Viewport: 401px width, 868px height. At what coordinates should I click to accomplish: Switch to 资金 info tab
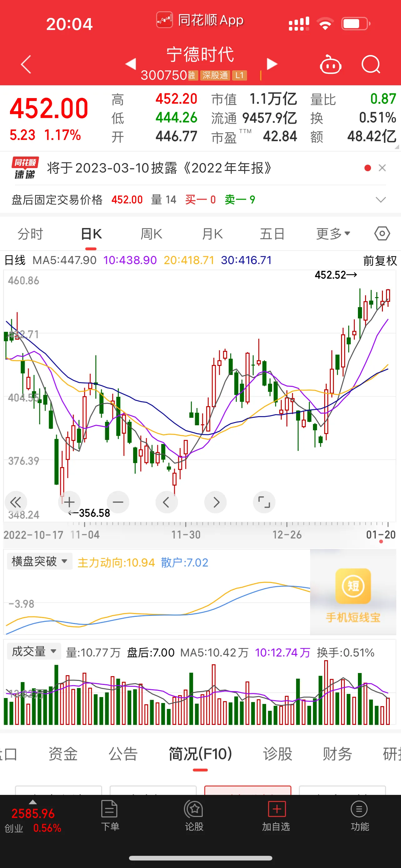63,754
